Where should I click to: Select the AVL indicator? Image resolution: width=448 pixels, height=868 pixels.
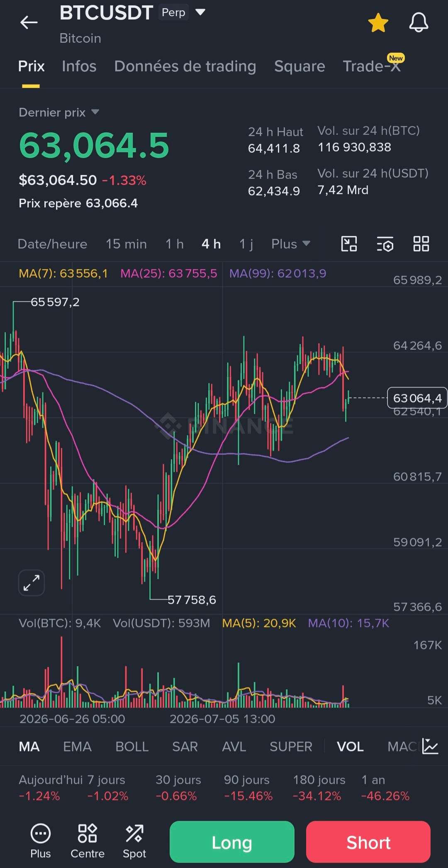coord(234,747)
